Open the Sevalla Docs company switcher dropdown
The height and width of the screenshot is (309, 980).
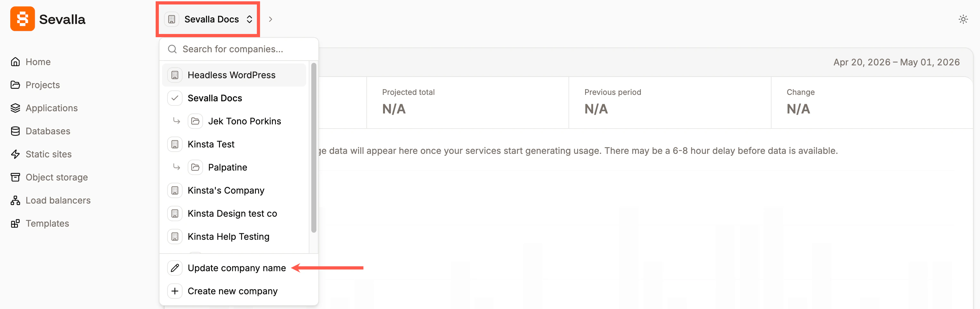208,19
